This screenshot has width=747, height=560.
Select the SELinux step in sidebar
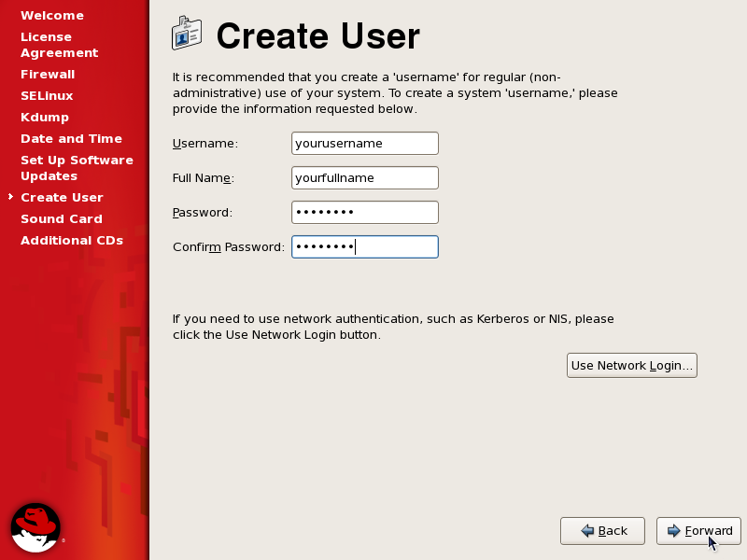click(x=47, y=96)
